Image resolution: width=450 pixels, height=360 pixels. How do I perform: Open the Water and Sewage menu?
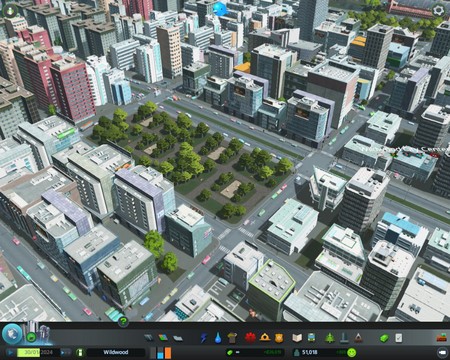(x=218, y=338)
